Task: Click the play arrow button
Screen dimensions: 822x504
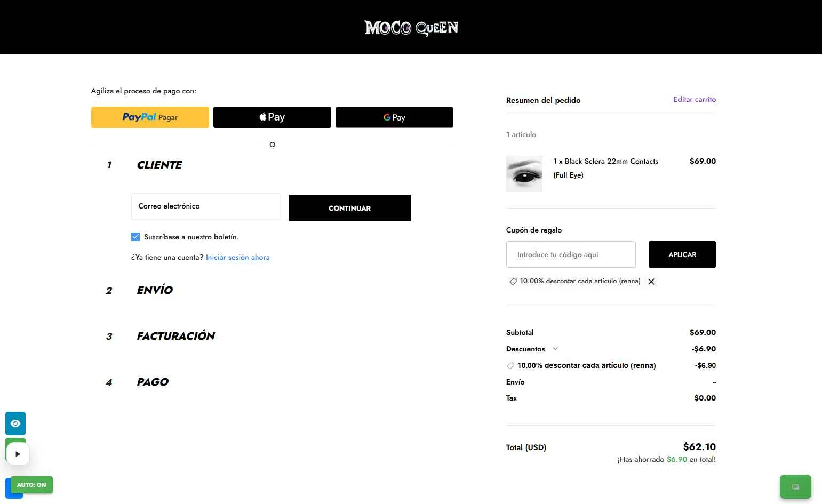Action: pyautogui.click(x=18, y=454)
